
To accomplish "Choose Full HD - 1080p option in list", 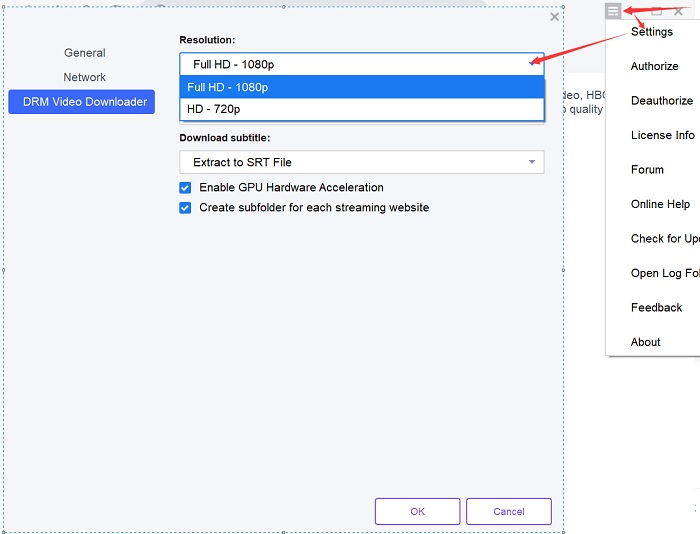I will tap(362, 87).
